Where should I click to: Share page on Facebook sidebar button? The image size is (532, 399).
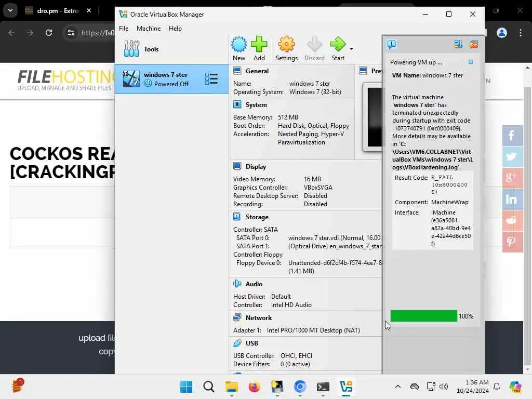pos(512,136)
